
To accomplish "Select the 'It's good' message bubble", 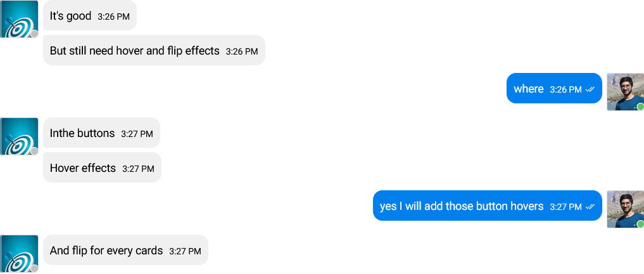I will 89,15.
